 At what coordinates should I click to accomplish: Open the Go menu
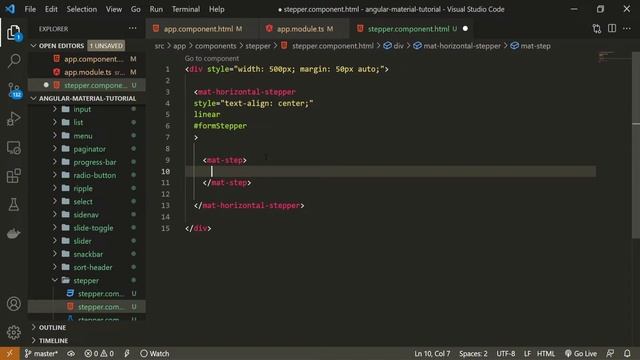[x=136, y=9]
